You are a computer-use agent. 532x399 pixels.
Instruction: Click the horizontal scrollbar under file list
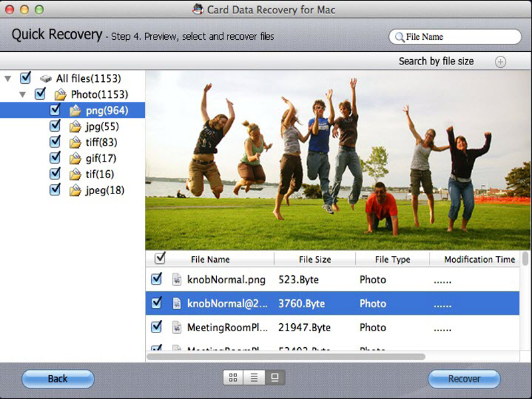pyautogui.click(x=286, y=356)
